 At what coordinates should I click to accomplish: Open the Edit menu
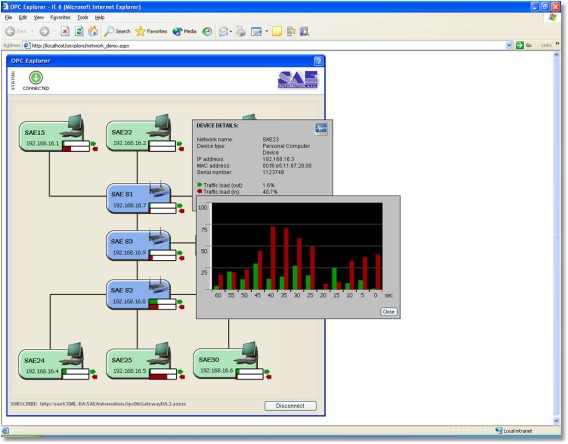(x=23, y=17)
